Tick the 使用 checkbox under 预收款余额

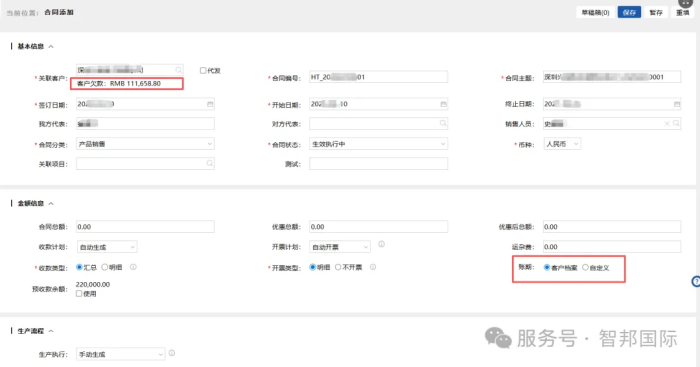[79, 294]
